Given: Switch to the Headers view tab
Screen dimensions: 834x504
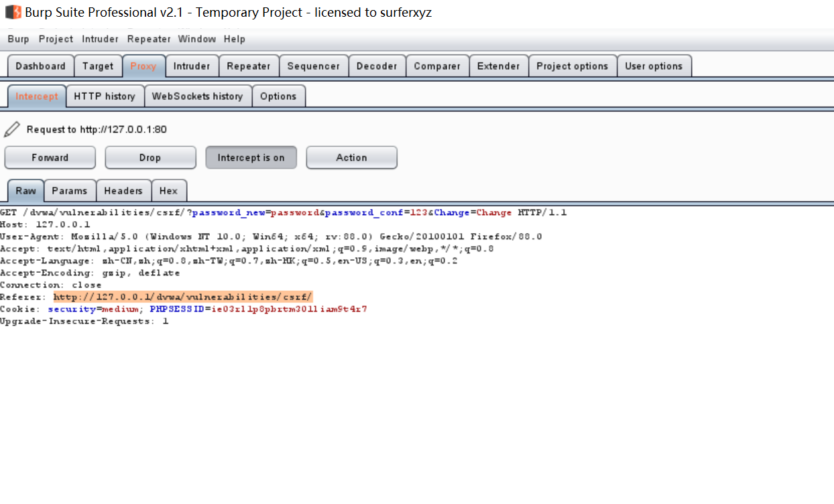Looking at the screenshot, I should [x=123, y=191].
